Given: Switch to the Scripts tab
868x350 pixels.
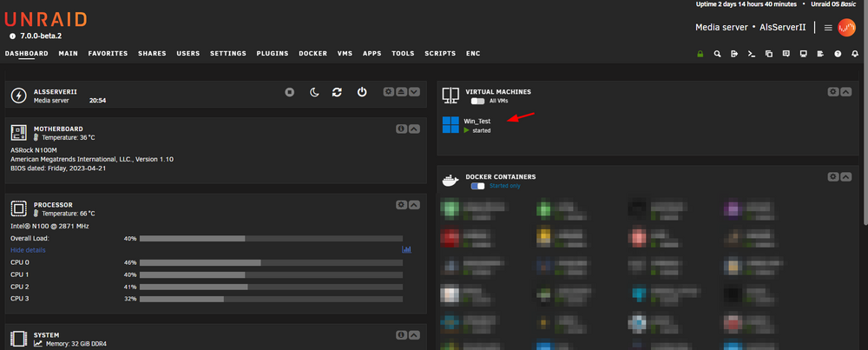Looking at the screenshot, I should pyautogui.click(x=440, y=54).
